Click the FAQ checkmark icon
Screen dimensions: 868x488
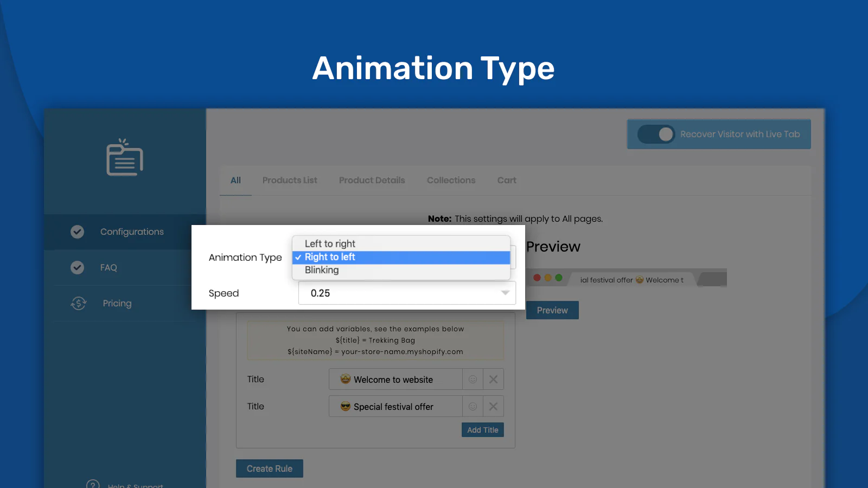click(78, 268)
